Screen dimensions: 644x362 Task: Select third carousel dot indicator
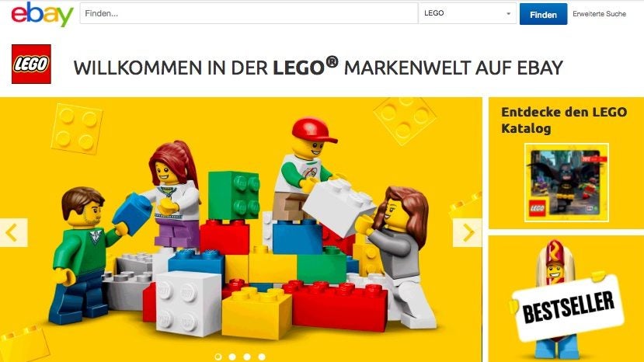tap(247, 357)
